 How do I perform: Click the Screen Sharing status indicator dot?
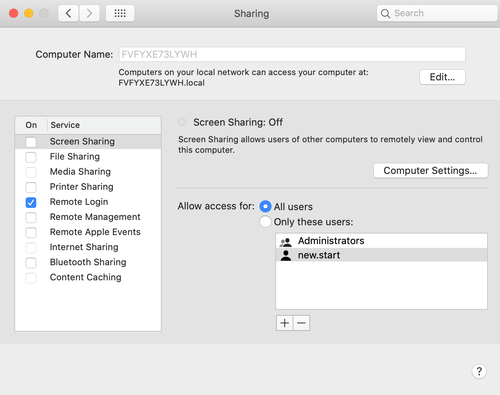(x=182, y=122)
